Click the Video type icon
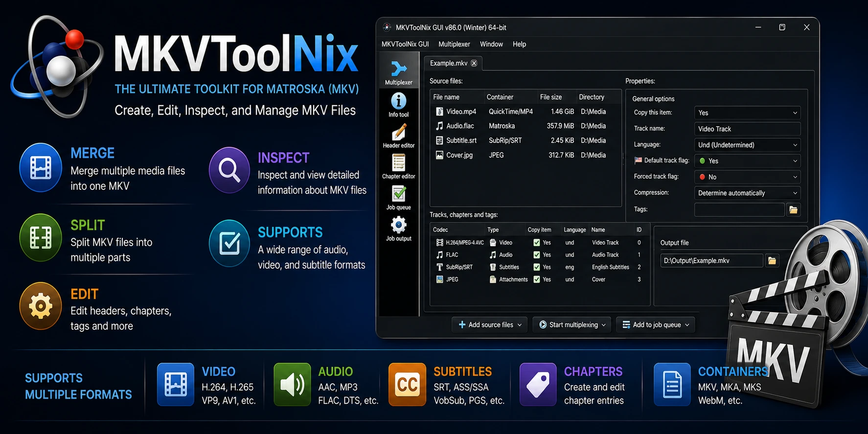This screenshot has width=868, height=434. [493, 243]
